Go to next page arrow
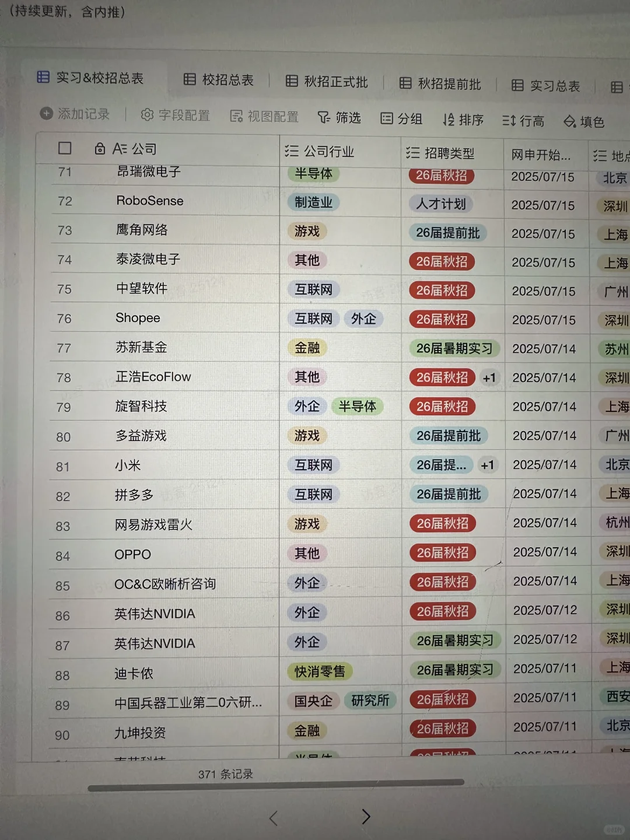Screen dimensions: 630x840 click(366, 817)
